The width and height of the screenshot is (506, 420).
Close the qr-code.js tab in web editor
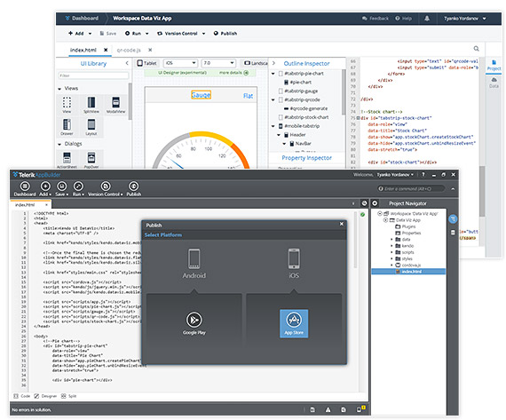pos(150,50)
